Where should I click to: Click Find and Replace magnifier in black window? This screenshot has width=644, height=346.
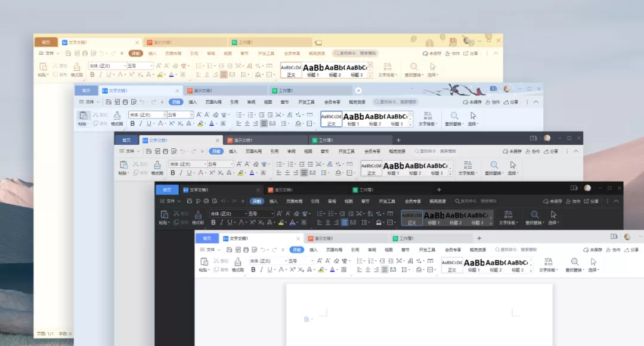point(534,214)
